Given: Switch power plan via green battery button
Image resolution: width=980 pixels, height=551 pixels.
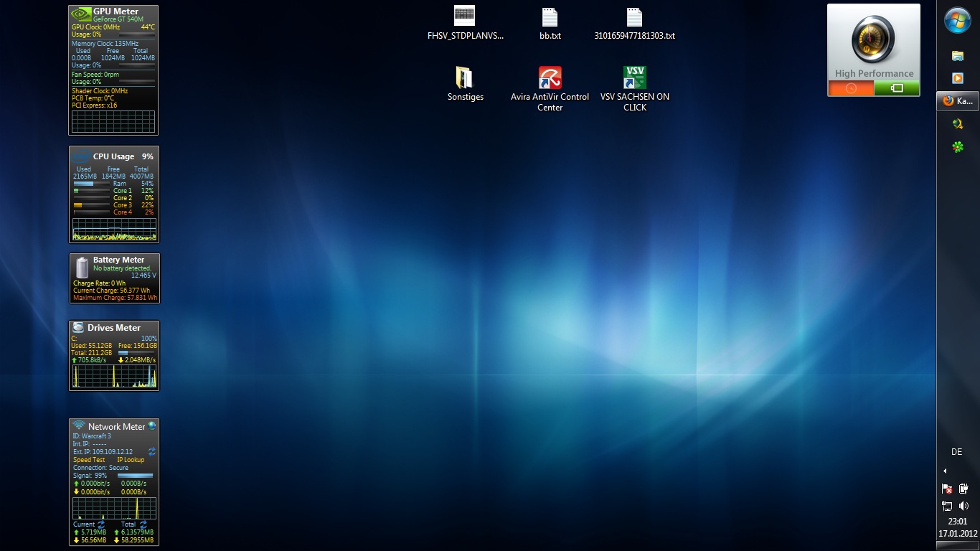Looking at the screenshot, I should pos(897,88).
